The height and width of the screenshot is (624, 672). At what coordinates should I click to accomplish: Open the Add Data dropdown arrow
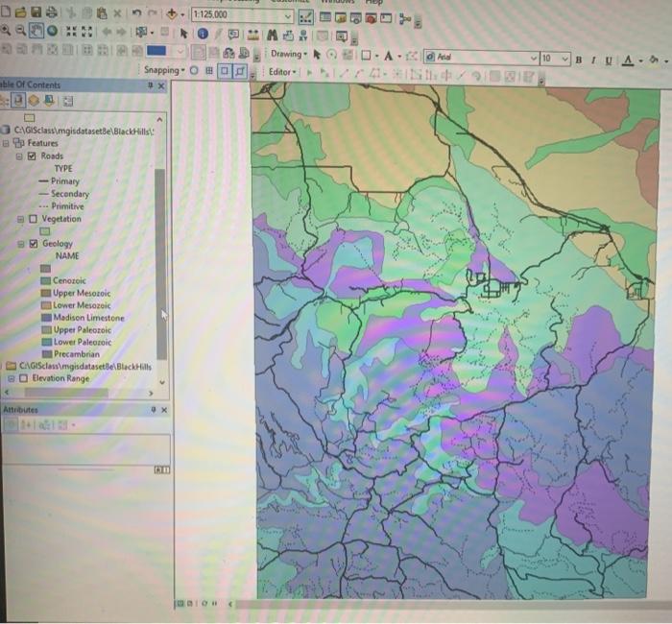coord(182,15)
